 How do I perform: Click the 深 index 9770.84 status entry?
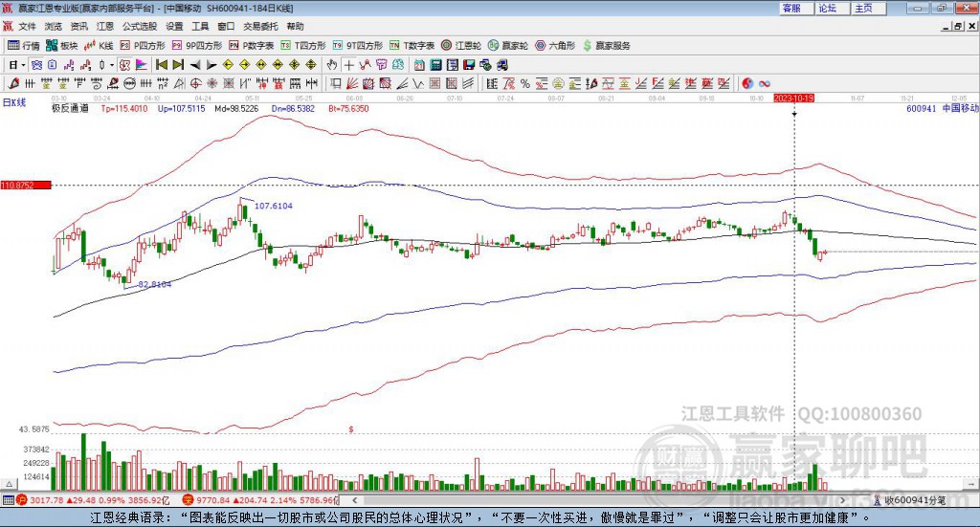260,500
